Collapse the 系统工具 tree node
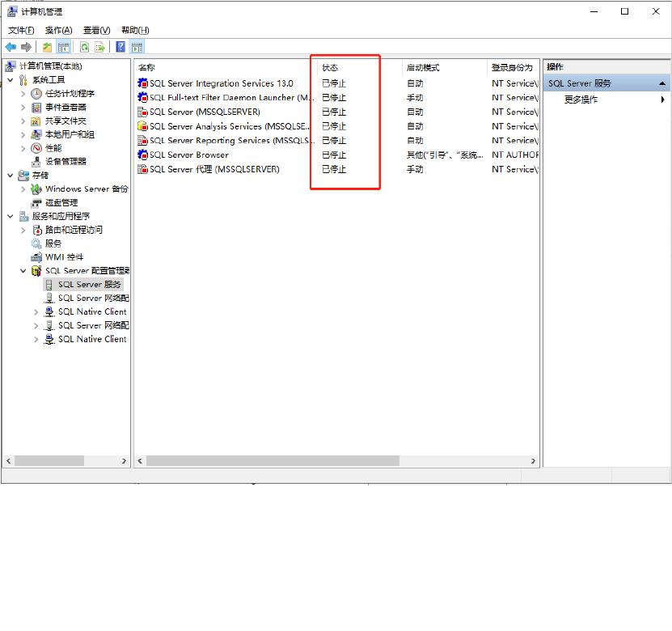 click(x=11, y=80)
